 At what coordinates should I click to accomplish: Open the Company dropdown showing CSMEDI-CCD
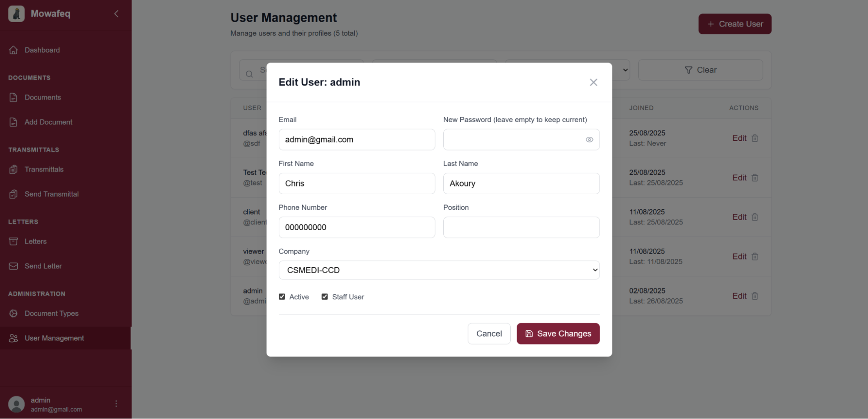[439, 270]
